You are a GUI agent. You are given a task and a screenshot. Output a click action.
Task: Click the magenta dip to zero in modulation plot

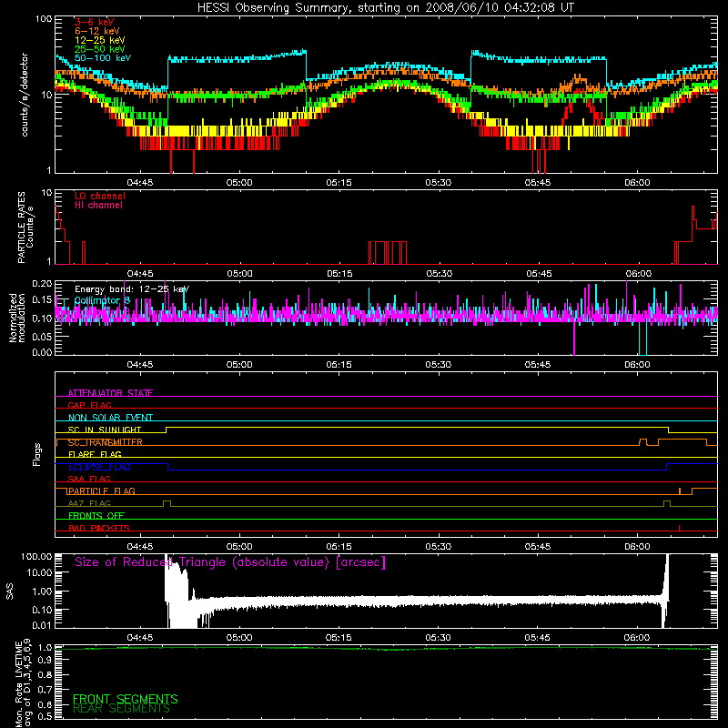[574, 338]
